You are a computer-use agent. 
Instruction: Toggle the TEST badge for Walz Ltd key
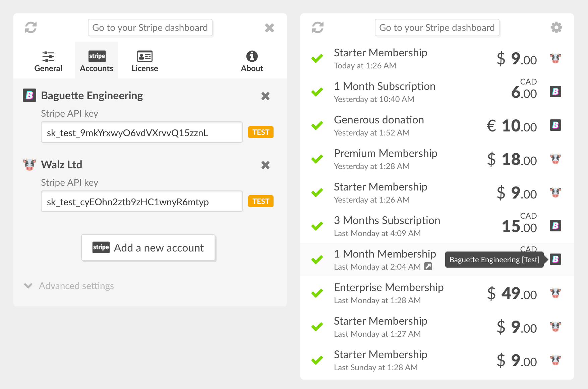click(x=260, y=202)
